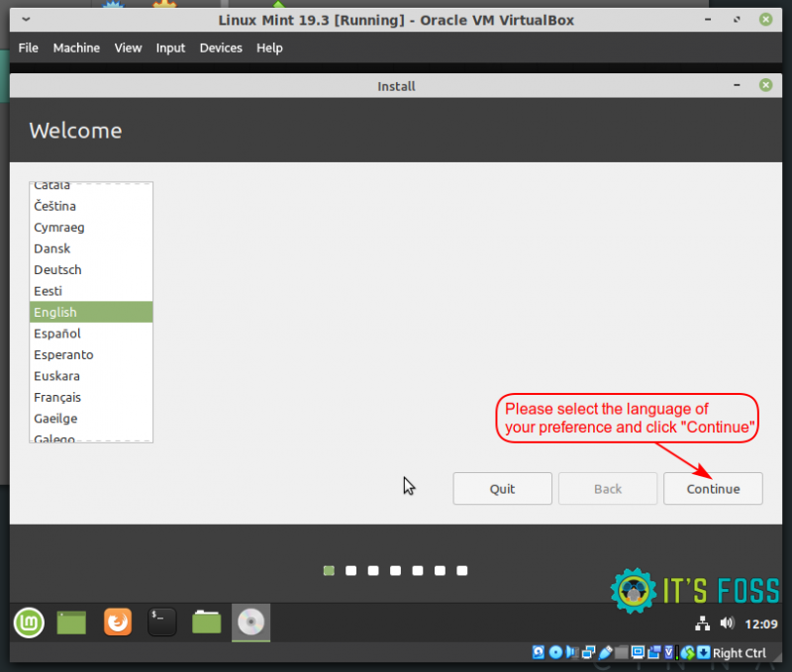Choose Español as the language
Screen dimensions: 792x672
point(91,334)
